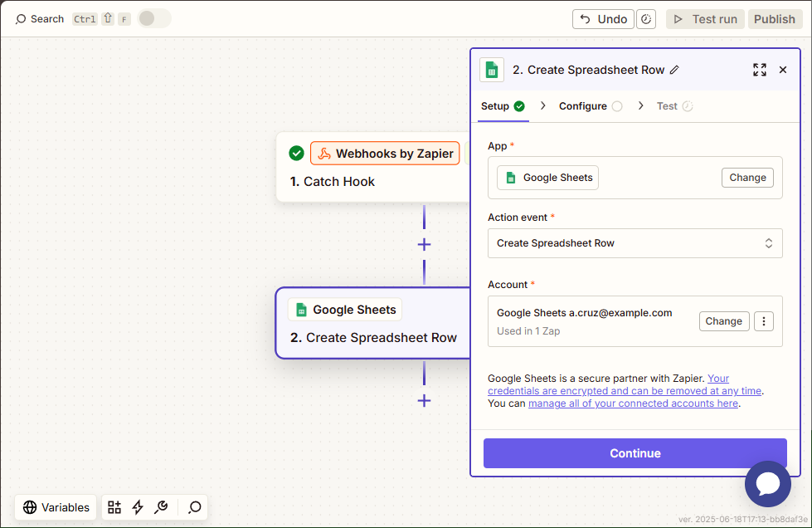Publish the Zap
The width and height of the screenshot is (812, 528).
[x=774, y=19]
